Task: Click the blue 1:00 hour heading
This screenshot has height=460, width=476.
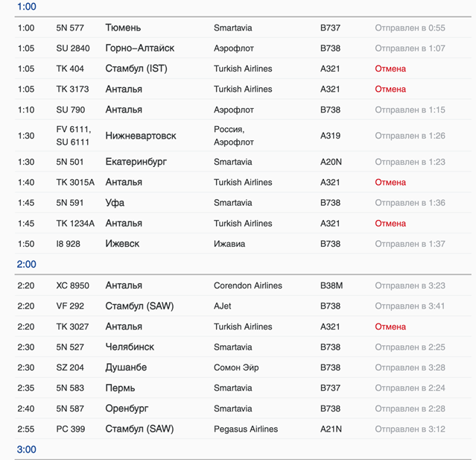Action: (x=26, y=7)
